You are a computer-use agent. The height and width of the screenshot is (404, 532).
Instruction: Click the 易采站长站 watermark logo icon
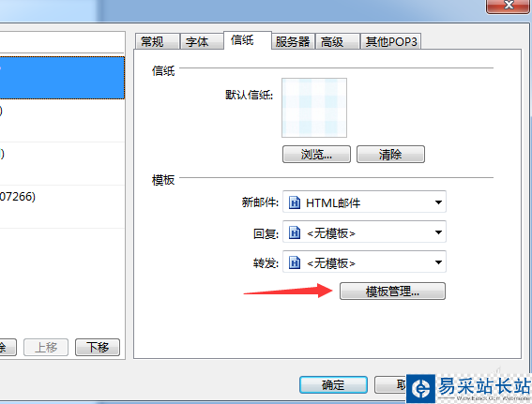(420, 388)
